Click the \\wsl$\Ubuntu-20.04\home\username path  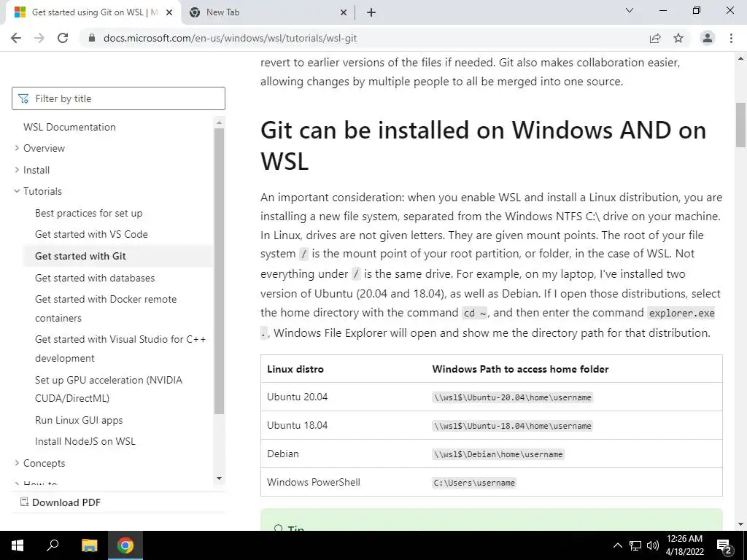(513, 397)
